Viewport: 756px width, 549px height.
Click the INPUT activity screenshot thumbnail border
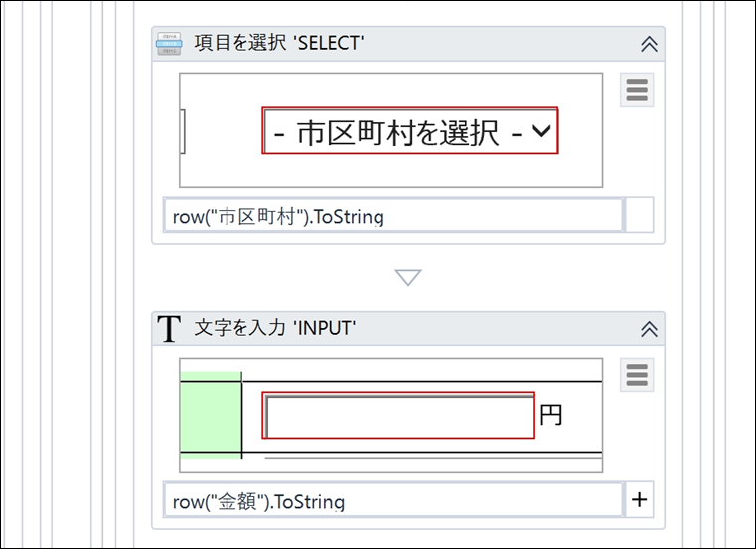pyautogui.click(x=391, y=415)
